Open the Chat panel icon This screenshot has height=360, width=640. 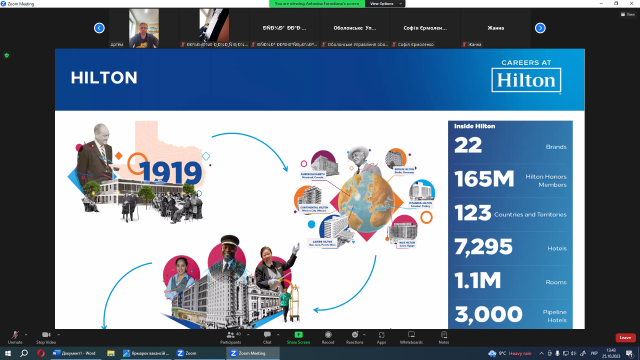tap(267, 335)
